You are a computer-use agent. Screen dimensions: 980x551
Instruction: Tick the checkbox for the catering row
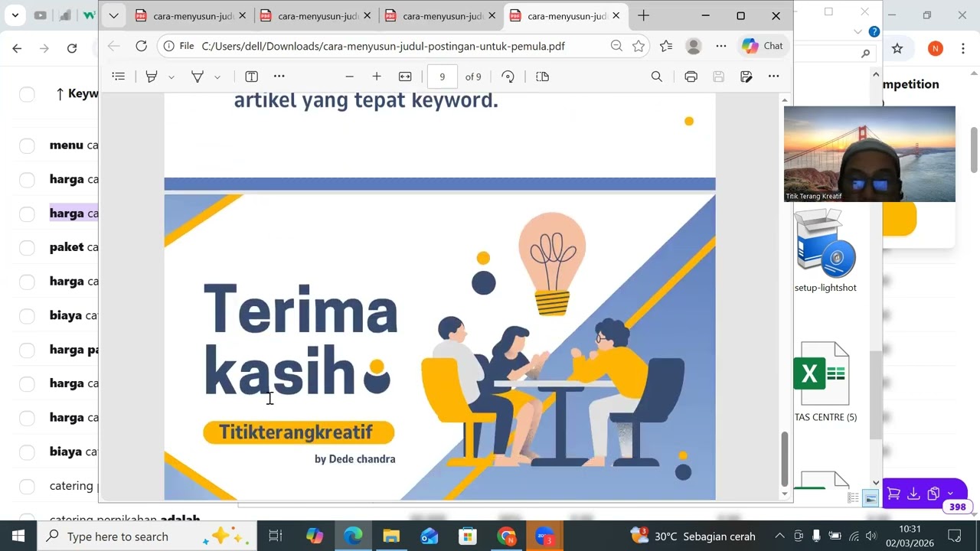pos(27,486)
